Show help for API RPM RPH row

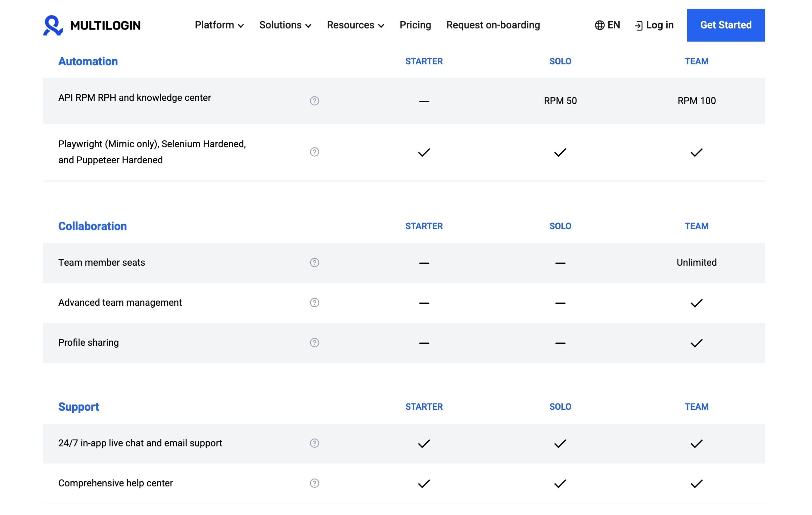coord(314,101)
